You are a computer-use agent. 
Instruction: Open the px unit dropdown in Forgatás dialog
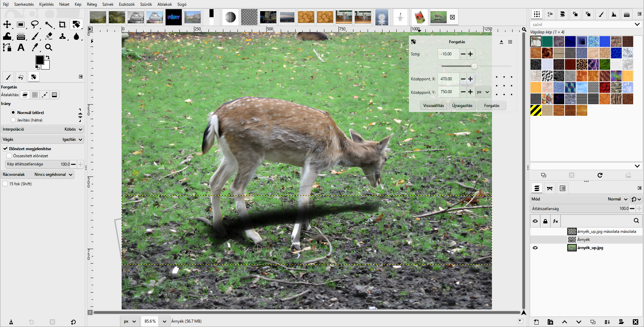pos(483,92)
